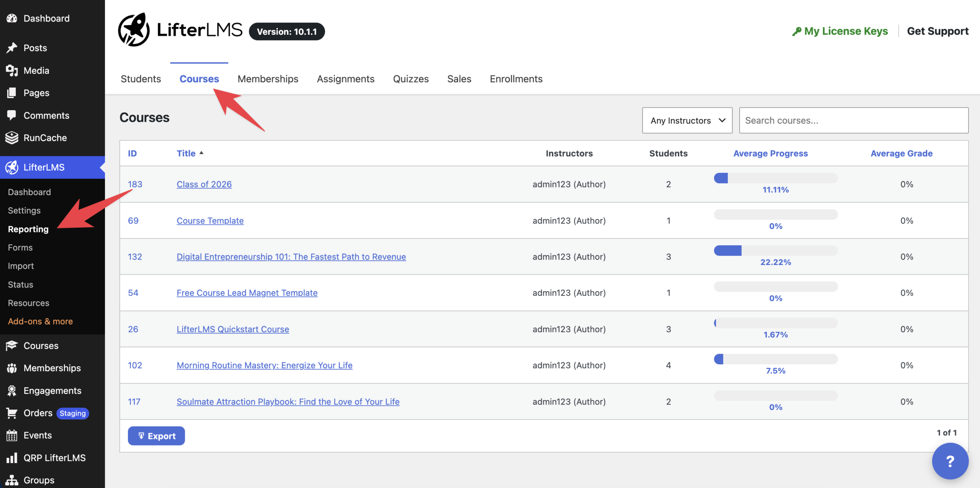The height and width of the screenshot is (488, 980).
Task: Click the Pages icon in sidebar
Action: click(12, 93)
